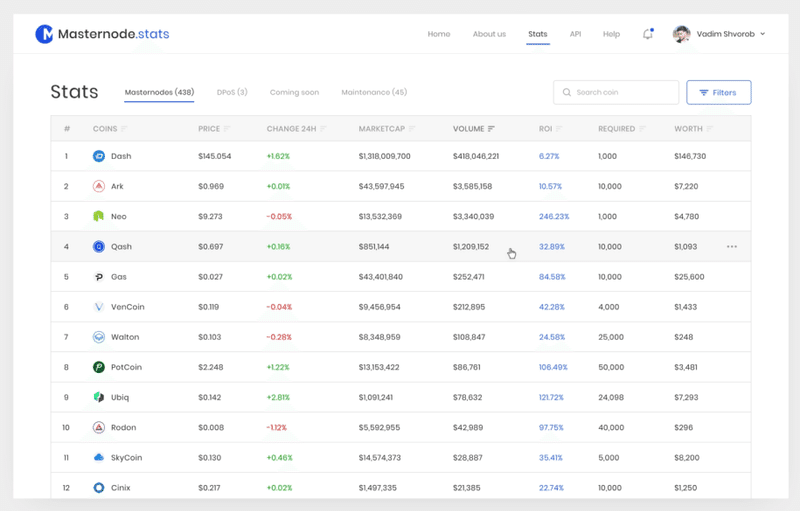
Task: Click the user profile avatar
Action: point(682,34)
